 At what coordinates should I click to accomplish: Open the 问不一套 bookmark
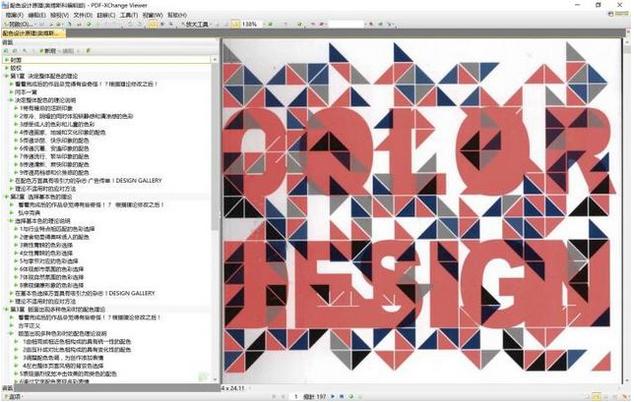click(x=27, y=92)
